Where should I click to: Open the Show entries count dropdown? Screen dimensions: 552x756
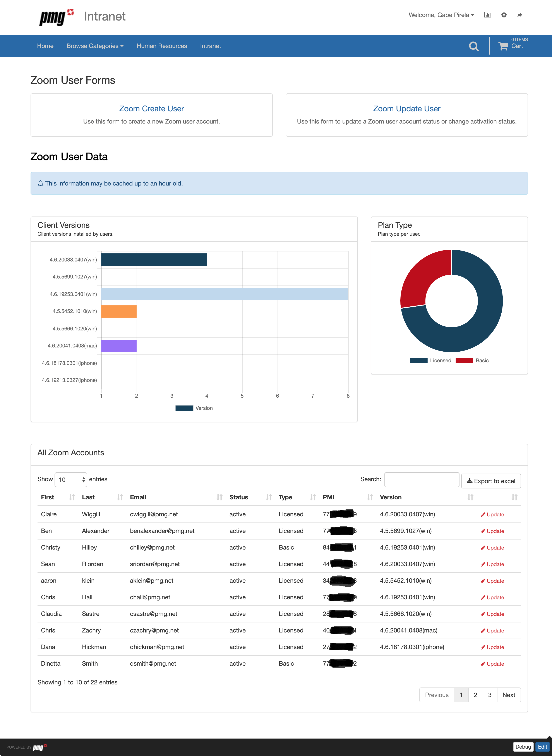point(70,480)
